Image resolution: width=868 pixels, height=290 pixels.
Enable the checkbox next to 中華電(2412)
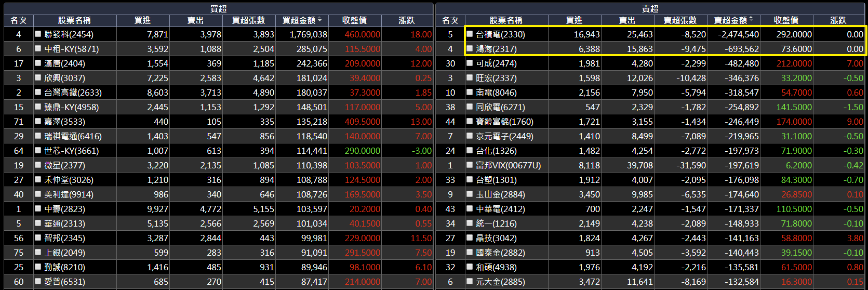(x=470, y=208)
